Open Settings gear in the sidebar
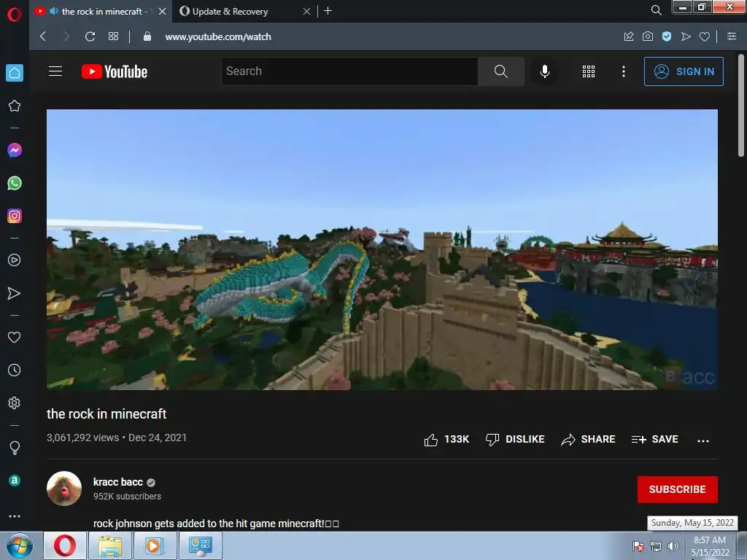 point(15,402)
